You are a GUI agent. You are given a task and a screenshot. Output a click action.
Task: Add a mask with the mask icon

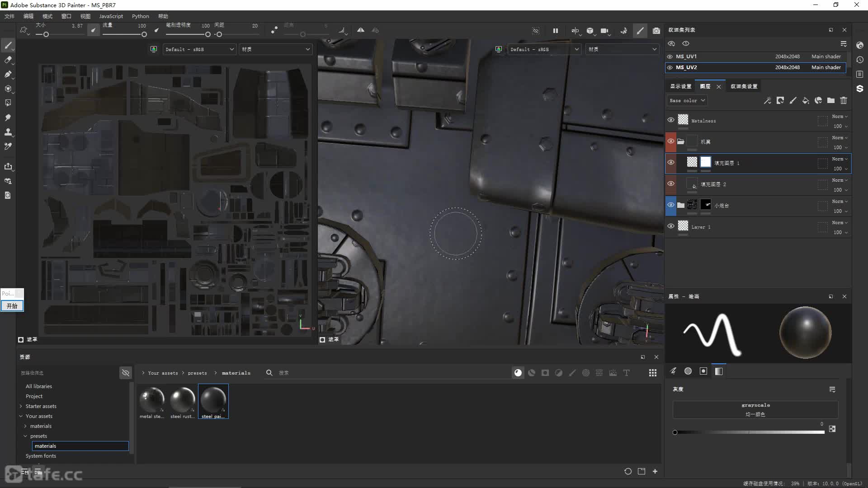click(780, 100)
